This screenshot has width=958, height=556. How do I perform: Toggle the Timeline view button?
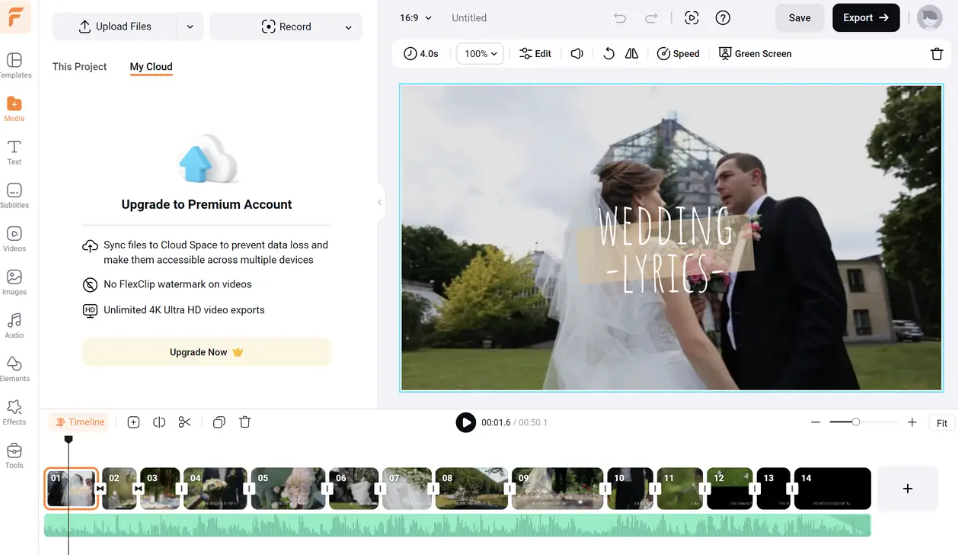click(x=79, y=422)
